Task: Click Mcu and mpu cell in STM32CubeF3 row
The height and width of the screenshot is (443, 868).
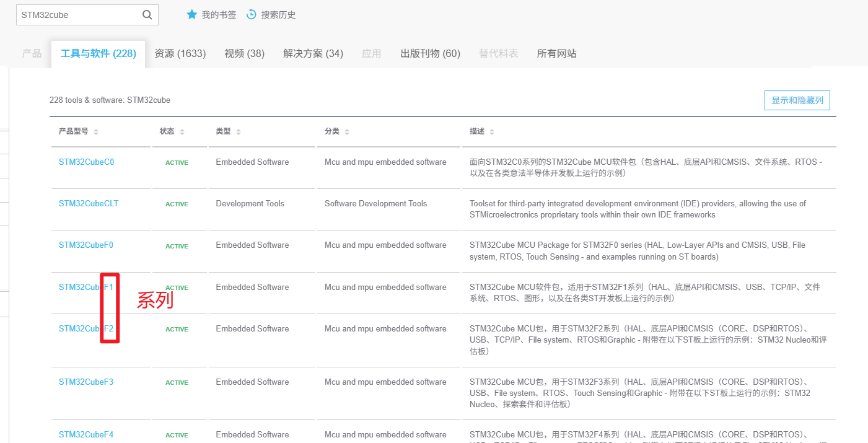Action: (385, 382)
